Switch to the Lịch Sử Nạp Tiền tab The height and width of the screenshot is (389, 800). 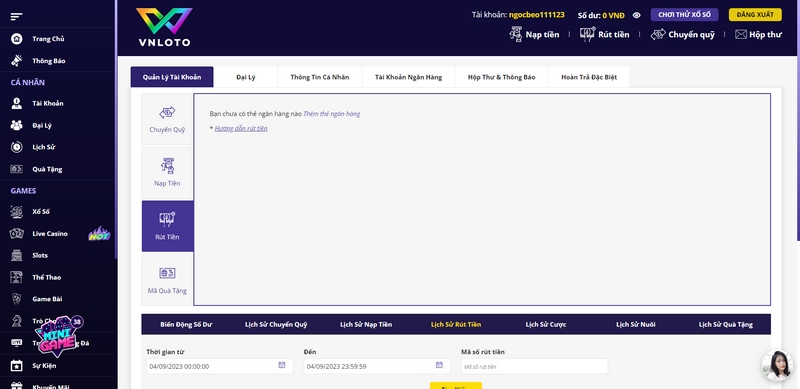tap(366, 324)
